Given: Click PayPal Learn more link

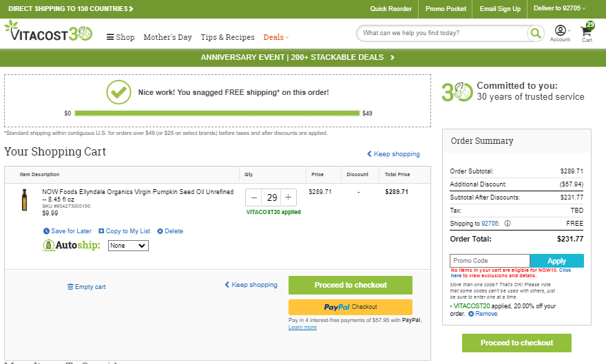Looking at the screenshot, I should pos(302,327).
